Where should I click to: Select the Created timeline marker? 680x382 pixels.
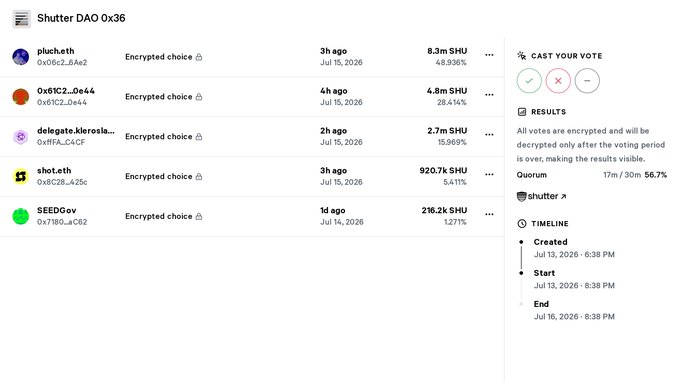point(521,242)
